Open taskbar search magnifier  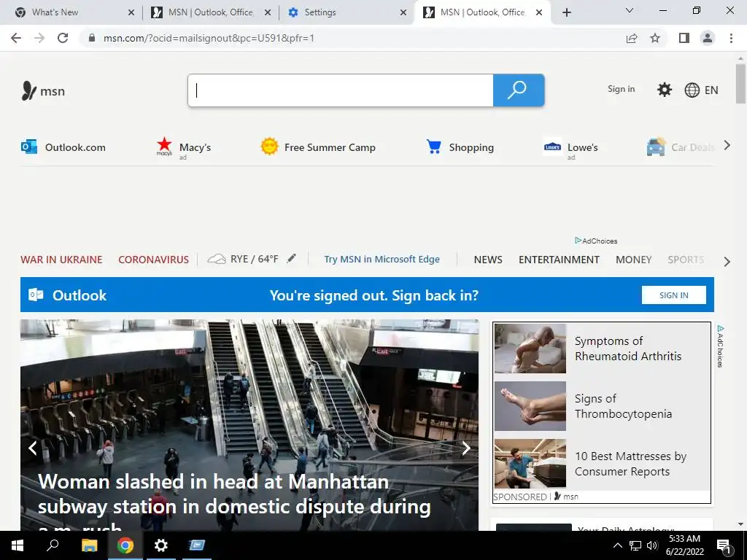click(53, 545)
